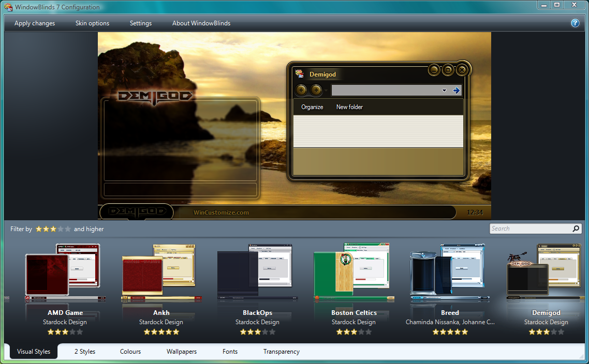Click 'Demigod' title in preview window

(322, 74)
